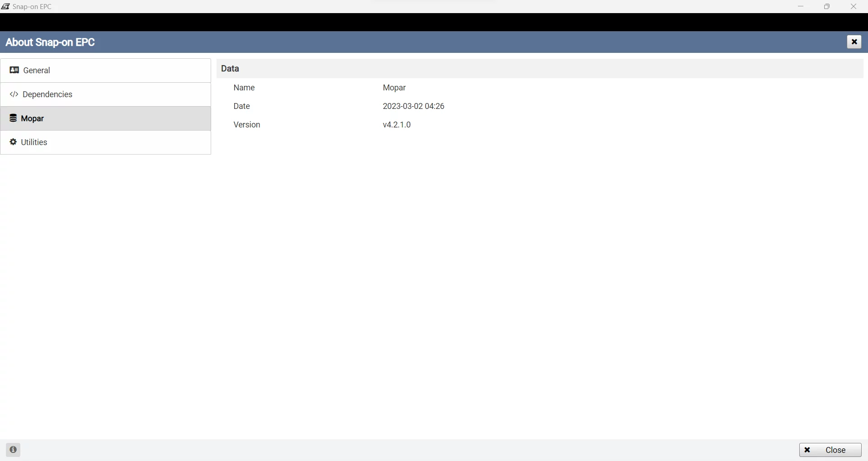The height and width of the screenshot is (461, 868).
Task: Click the About Snap-on EPC title text
Action: [x=50, y=42]
